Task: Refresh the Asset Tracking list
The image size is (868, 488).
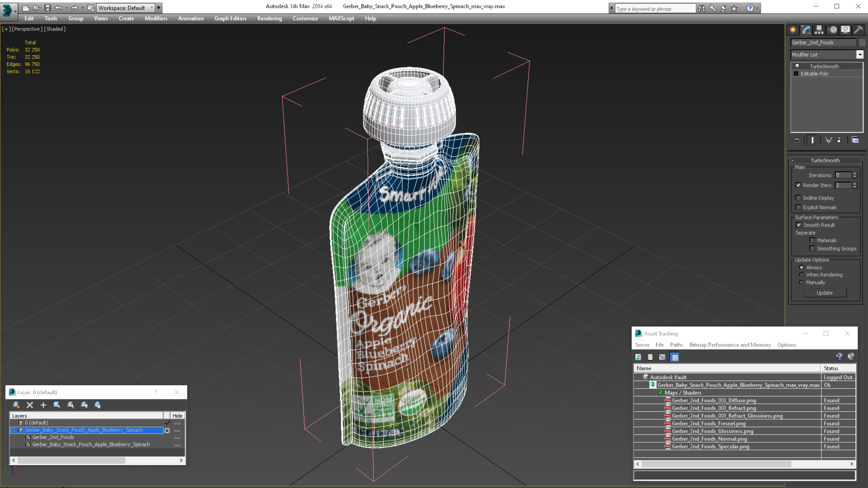Action: pos(638,357)
